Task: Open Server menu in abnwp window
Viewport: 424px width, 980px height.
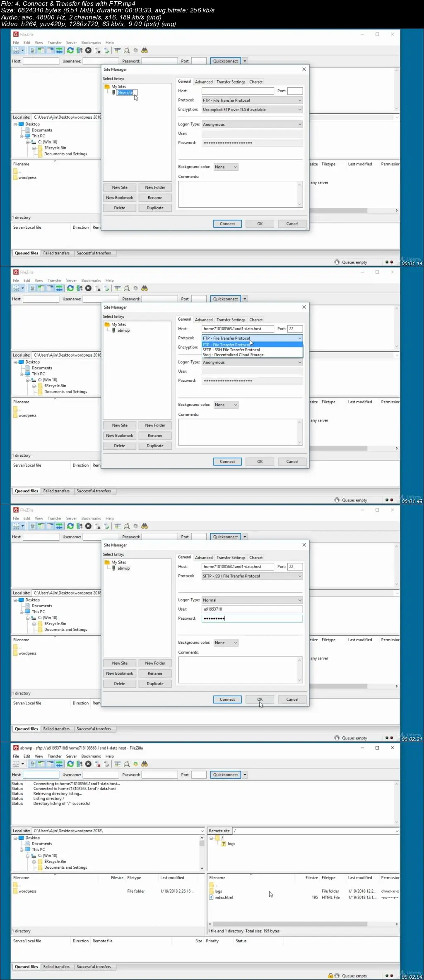Action: [x=72, y=756]
